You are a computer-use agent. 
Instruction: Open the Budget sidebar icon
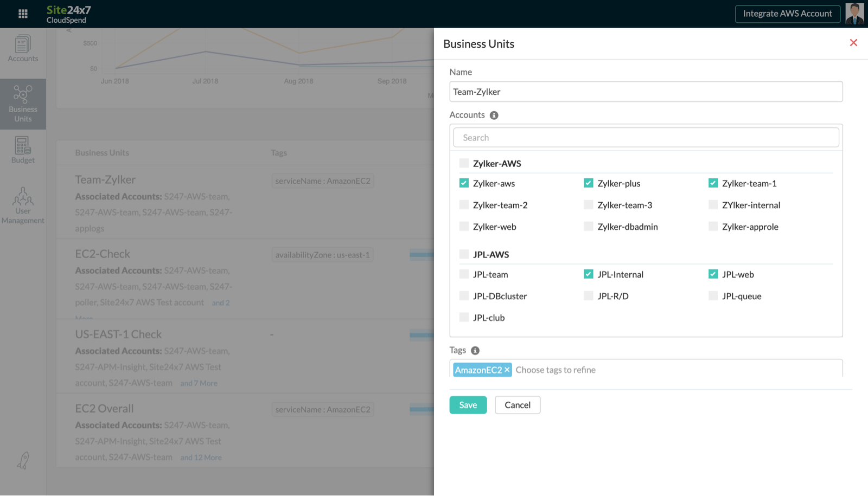click(x=23, y=150)
